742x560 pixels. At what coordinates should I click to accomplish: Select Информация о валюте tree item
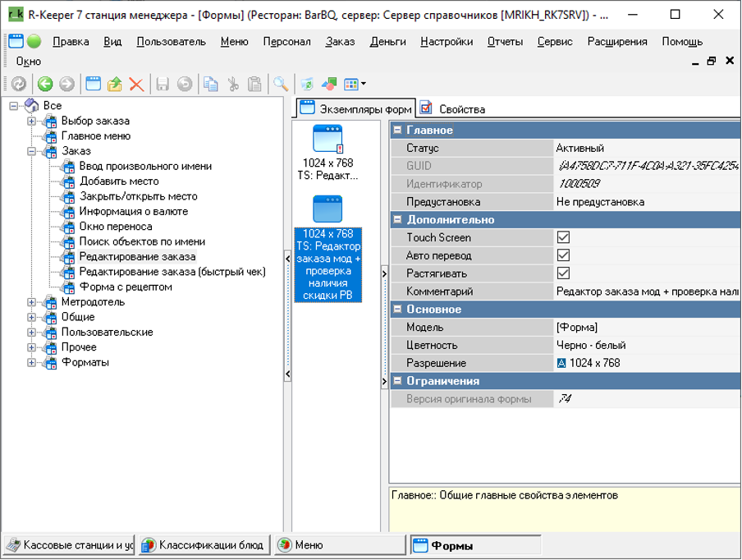coord(134,212)
